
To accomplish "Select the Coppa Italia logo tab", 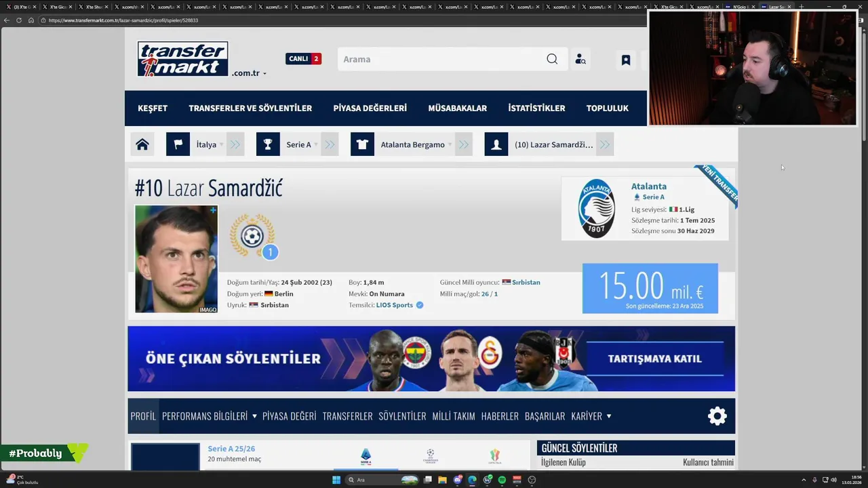I will tap(494, 456).
